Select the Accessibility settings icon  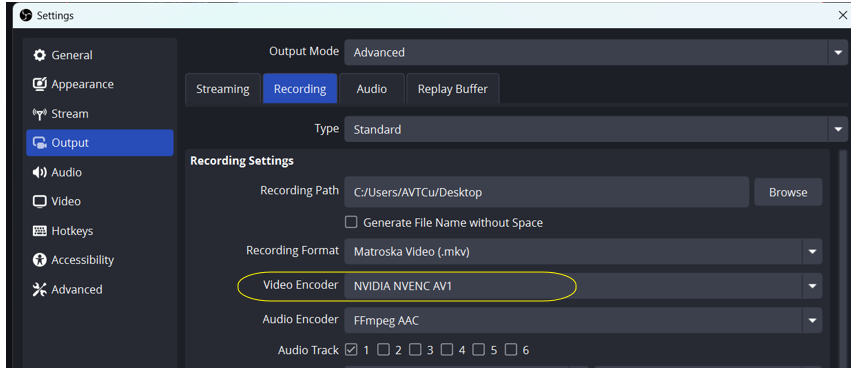pos(39,260)
